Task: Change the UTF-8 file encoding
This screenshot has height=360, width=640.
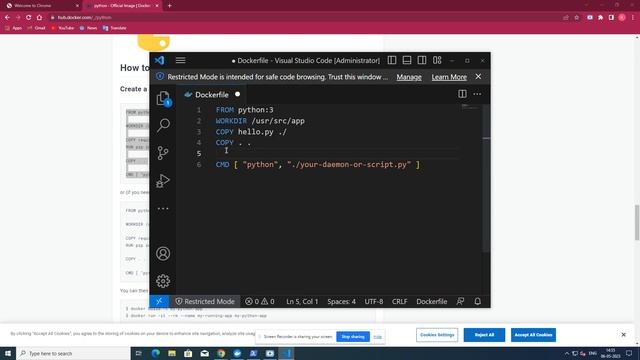Action: coord(374,301)
